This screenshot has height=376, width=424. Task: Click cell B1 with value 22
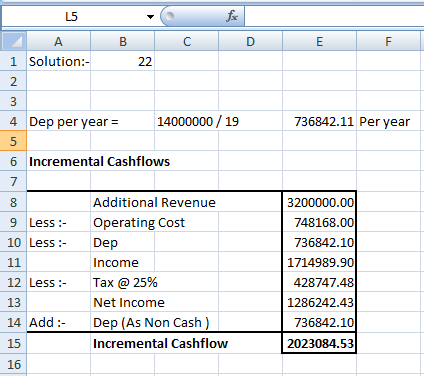point(123,61)
